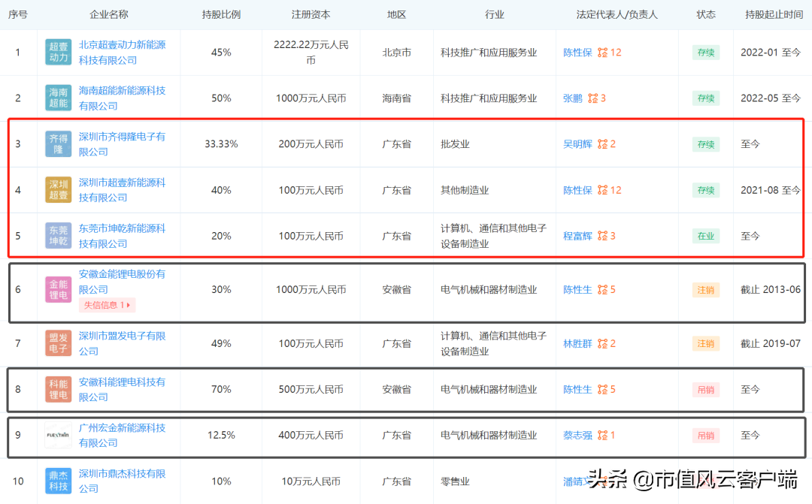Click the 在业 status badge for 东莞坤乾
Viewport: 812px width, 504px height.
coord(706,236)
